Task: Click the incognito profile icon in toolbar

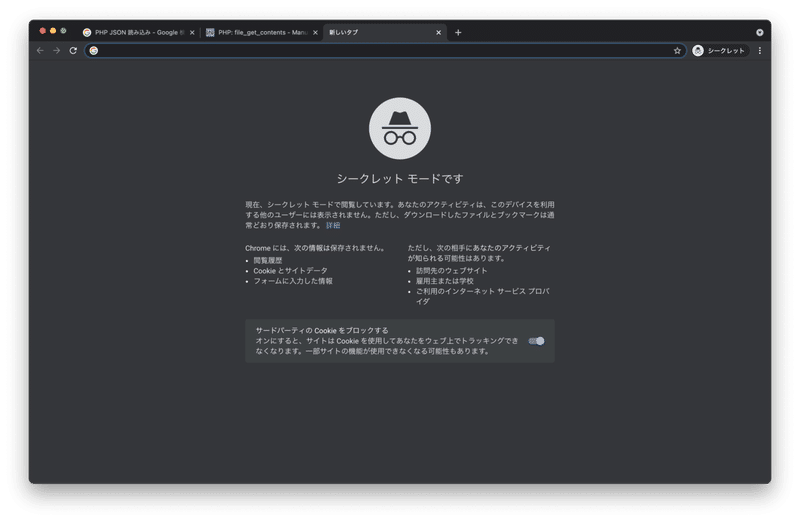Action: pyautogui.click(x=698, y=51)
